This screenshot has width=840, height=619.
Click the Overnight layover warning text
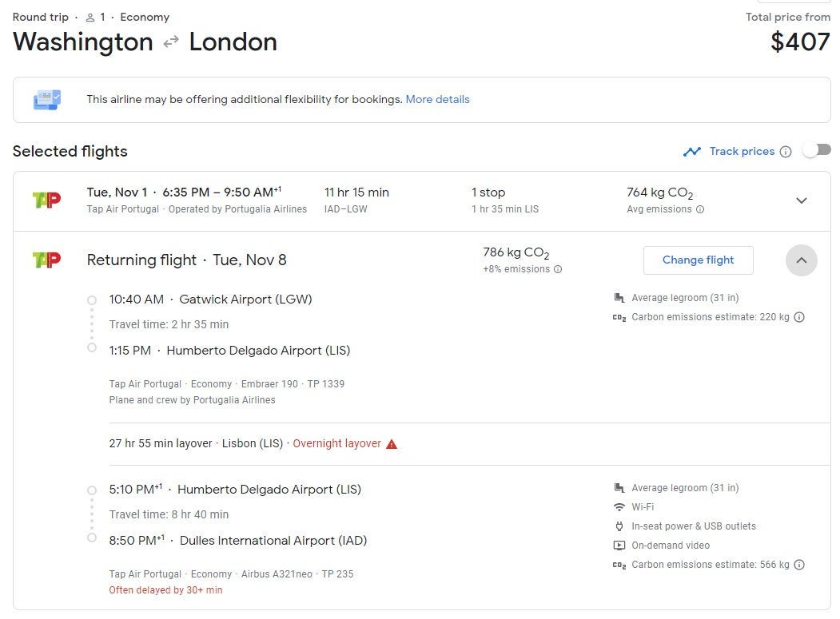point(336,443)
